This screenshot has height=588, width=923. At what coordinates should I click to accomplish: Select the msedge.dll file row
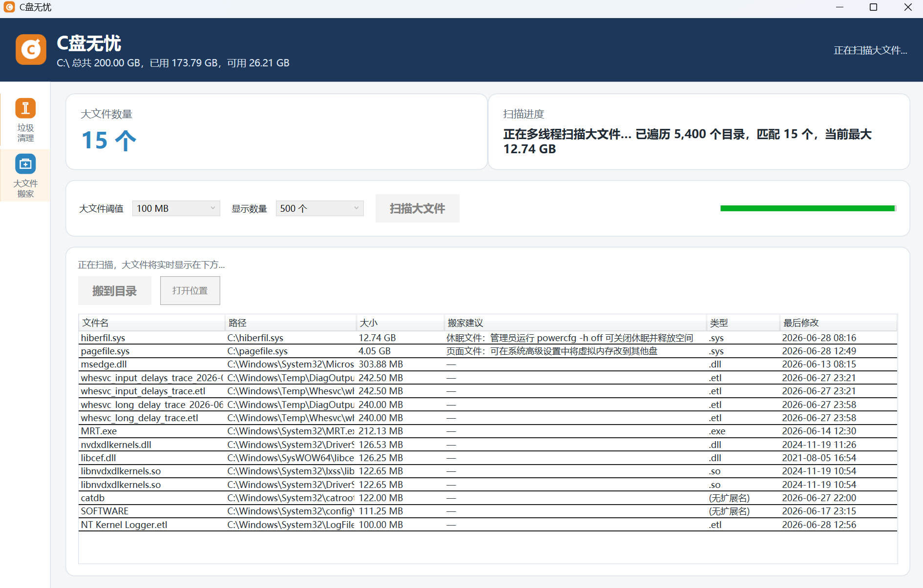click(x=488, y=364)
